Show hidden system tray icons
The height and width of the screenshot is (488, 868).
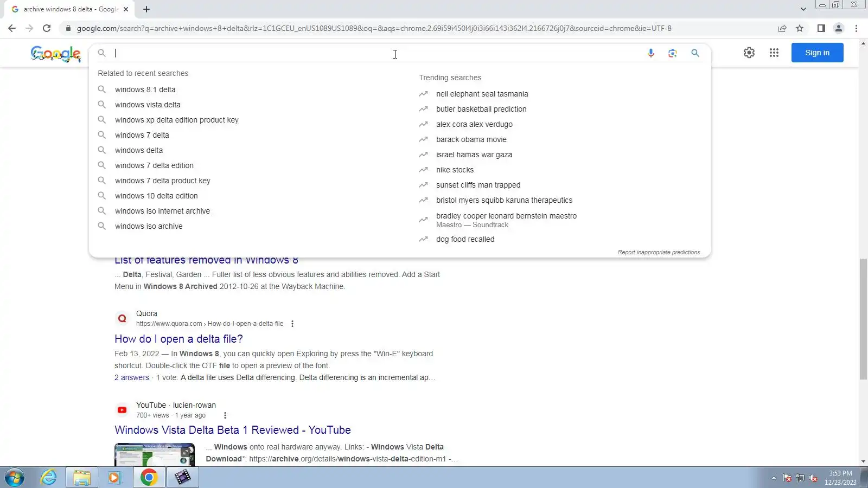pos(774,478)
